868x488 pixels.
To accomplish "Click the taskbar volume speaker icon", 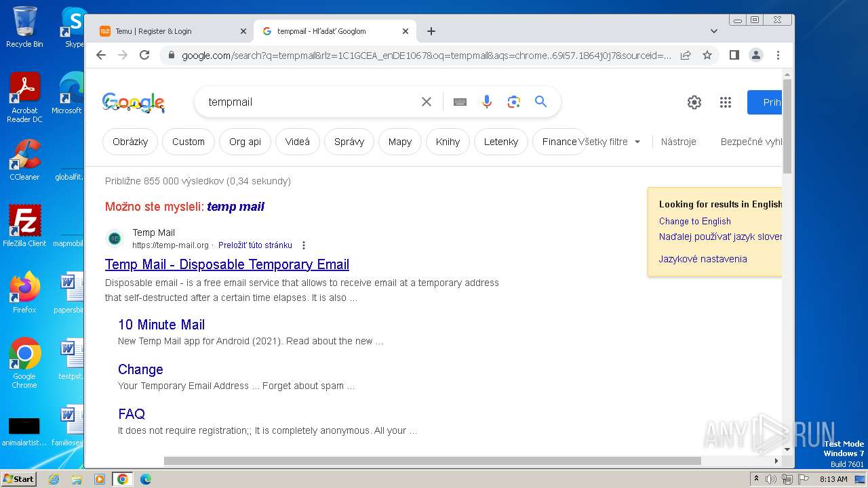I will coord(771,479).
